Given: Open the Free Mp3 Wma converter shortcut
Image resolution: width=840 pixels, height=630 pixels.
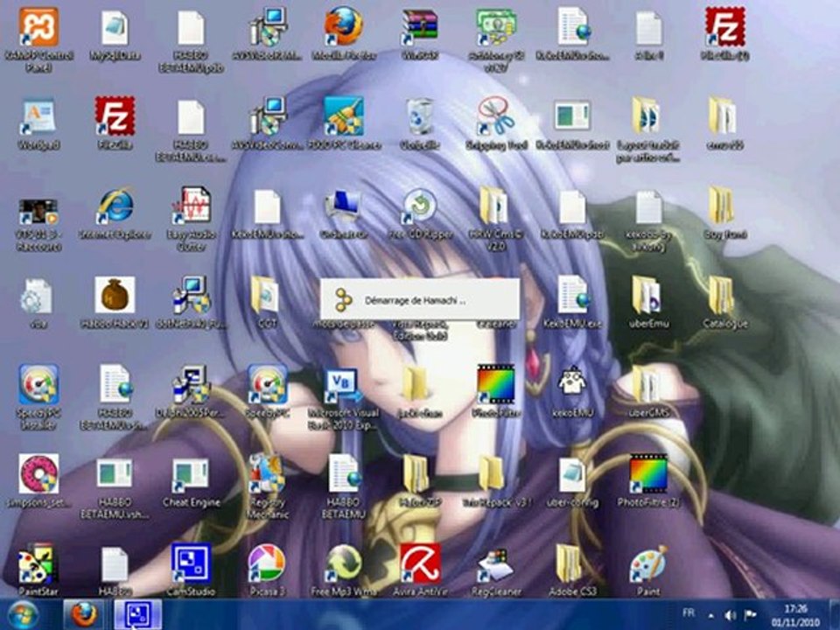Looking at the screenshot, I should coord(343,563).
